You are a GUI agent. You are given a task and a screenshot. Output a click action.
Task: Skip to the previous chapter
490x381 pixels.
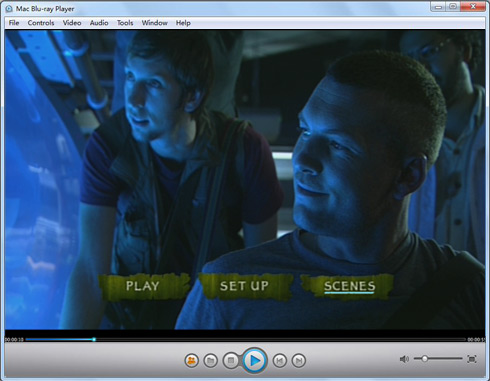(x=280, y=360)
